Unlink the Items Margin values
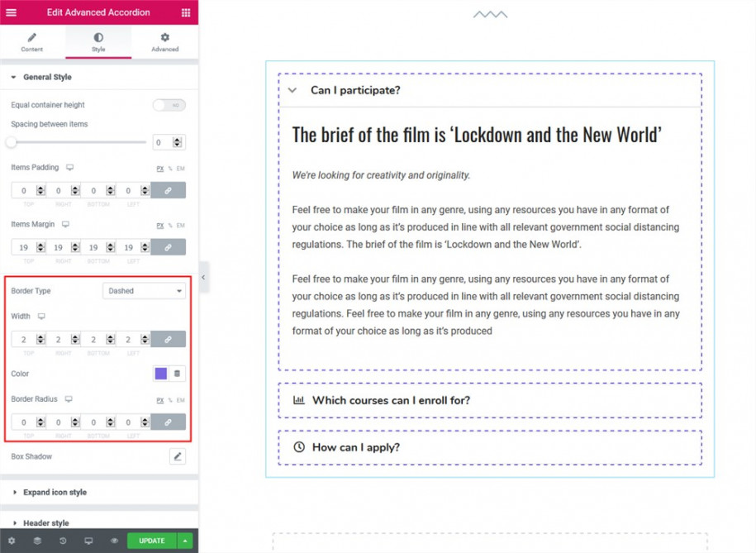The height and width of the screenshot is (553, 756). click(169, 246)
